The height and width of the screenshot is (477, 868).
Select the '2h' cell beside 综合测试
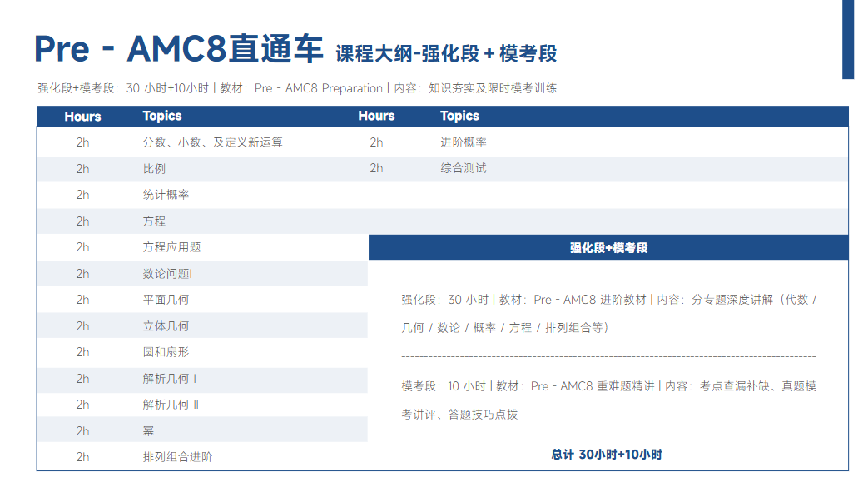(x=376, y=168)
